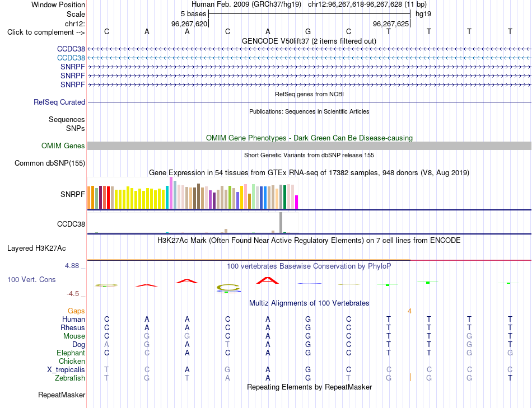Click the Layered H3K27Ac track label

click(36, 248)
